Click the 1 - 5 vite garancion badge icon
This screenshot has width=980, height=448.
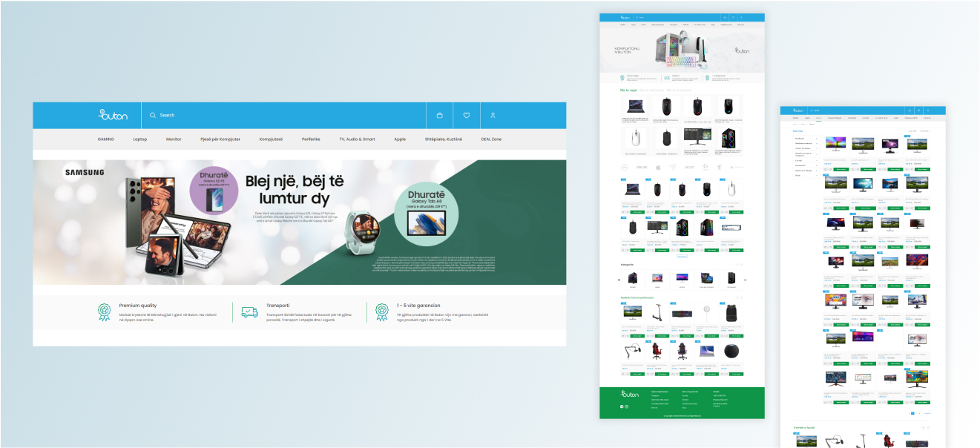click(x=383, y=312)
